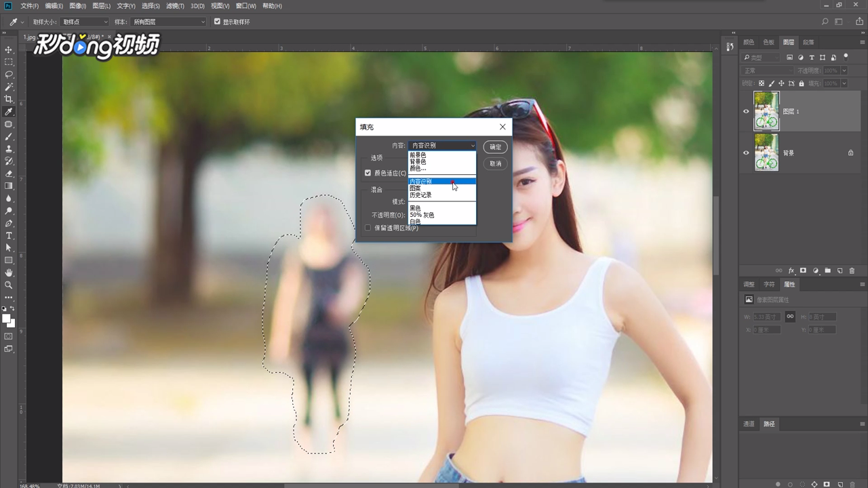Select the Gradient tool
The image size is (868, 488).
(9, 186)
